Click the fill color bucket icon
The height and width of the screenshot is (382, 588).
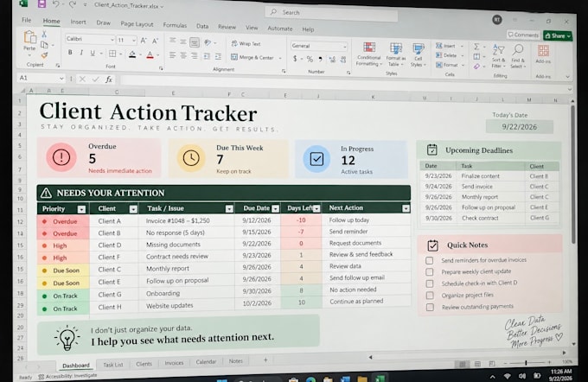[132, 54]
